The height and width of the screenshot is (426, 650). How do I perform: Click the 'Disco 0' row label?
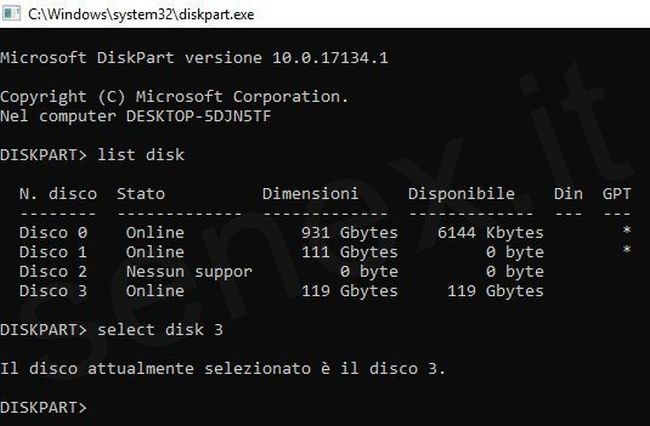click(x=44, y=233)
